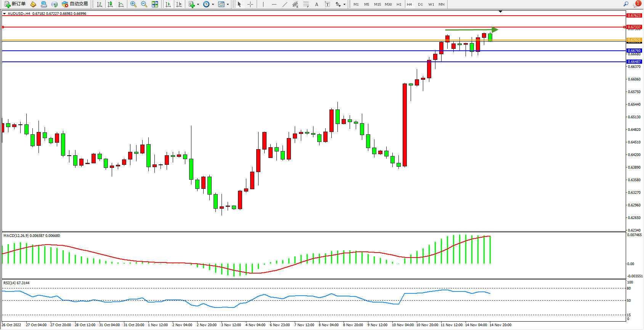Tile chart windows with grid icon

[x=155, y=4]
